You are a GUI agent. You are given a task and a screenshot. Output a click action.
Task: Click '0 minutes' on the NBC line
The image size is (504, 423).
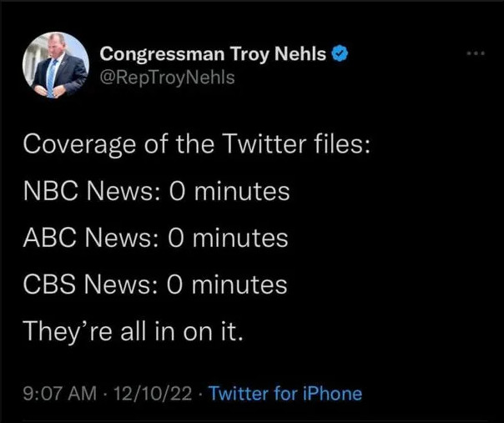tap(226, 192)
